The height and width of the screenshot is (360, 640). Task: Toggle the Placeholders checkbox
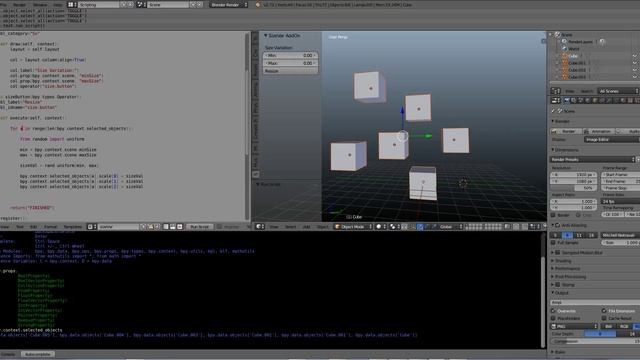pyautogui.click(x=553, y=318)
